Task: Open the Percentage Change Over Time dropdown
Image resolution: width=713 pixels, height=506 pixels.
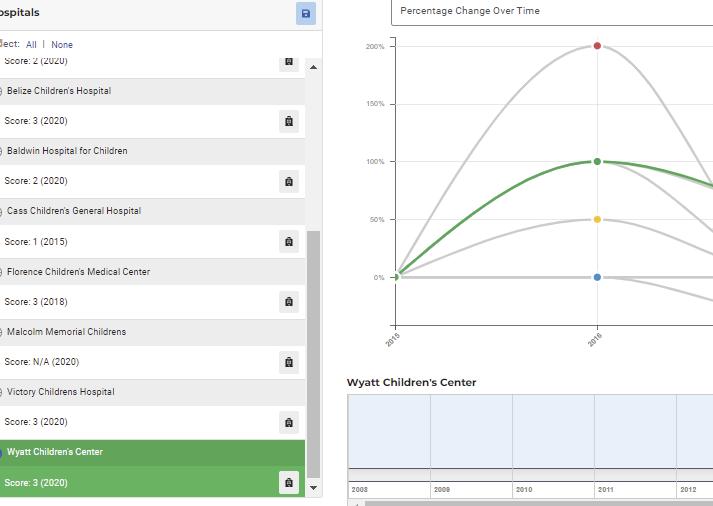Action: (x=550, y=11)
